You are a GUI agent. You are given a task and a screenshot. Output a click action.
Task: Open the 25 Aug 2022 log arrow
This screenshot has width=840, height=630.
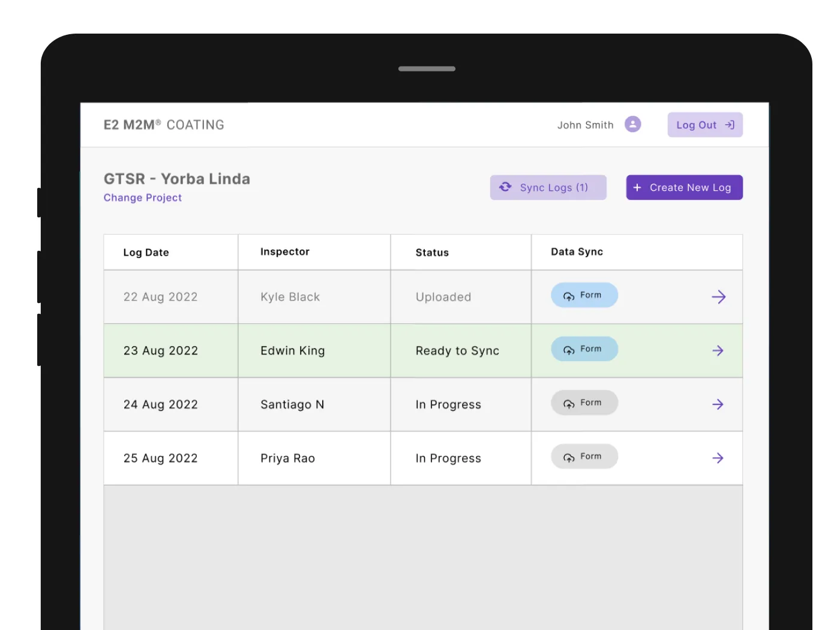tap(718, 458)
